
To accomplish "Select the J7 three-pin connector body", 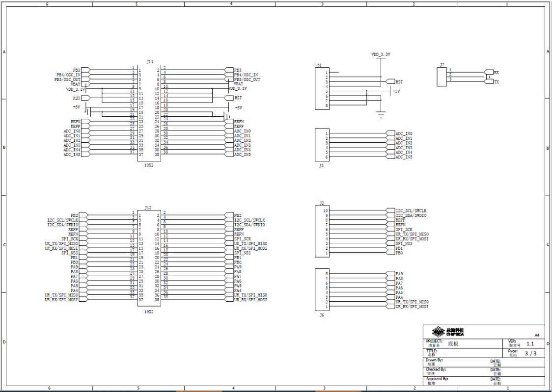I will pos(442,77).
